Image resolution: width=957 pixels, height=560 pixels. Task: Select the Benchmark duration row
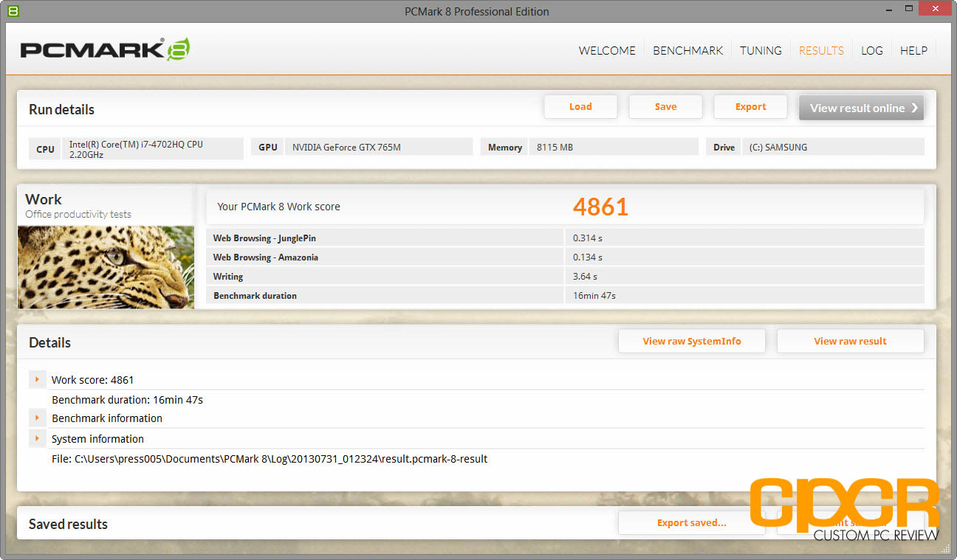click(565, 295)
